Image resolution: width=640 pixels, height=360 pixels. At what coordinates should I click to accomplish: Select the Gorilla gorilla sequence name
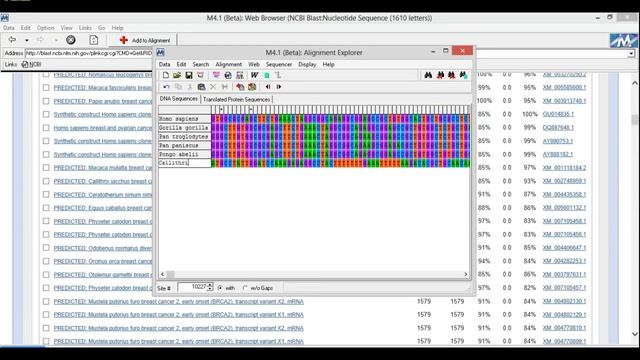pos(184,128)
